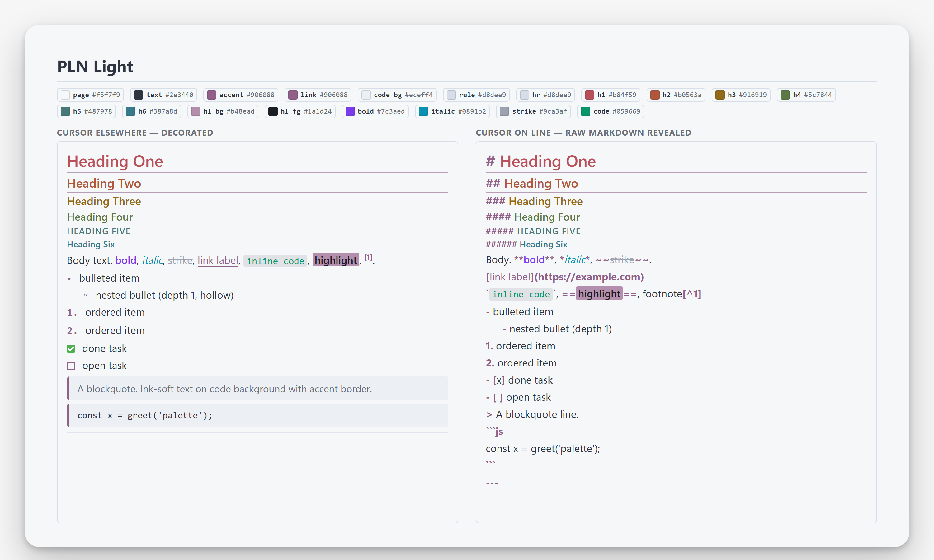
Task: Select the code #059669 swatch
Action: (611, 111)
